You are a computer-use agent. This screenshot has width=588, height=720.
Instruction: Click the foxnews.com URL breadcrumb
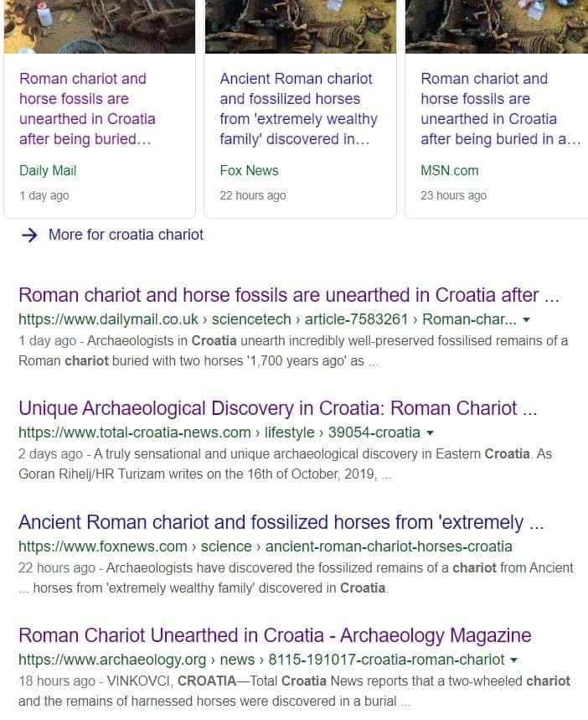click(266, 546)
